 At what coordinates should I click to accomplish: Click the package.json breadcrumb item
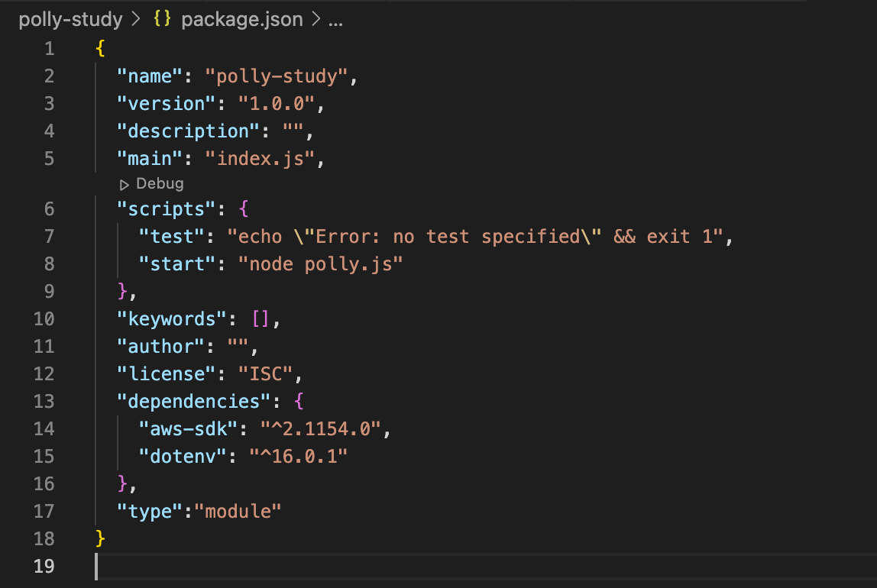[x=242, y=20]
